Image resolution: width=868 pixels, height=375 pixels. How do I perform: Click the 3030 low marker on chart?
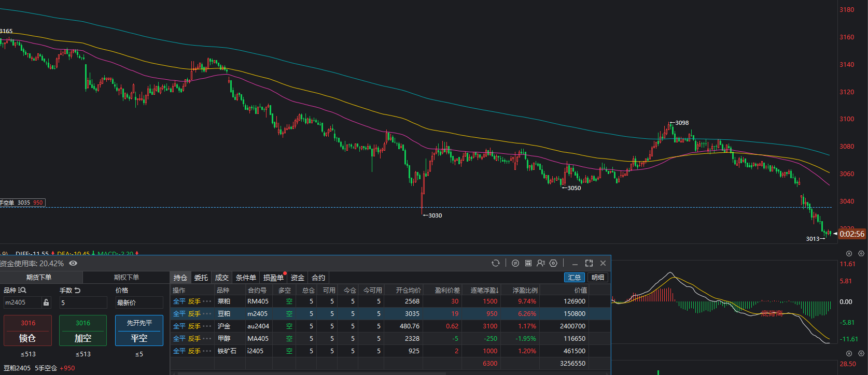pyautogui.click(x=435, y=215)
